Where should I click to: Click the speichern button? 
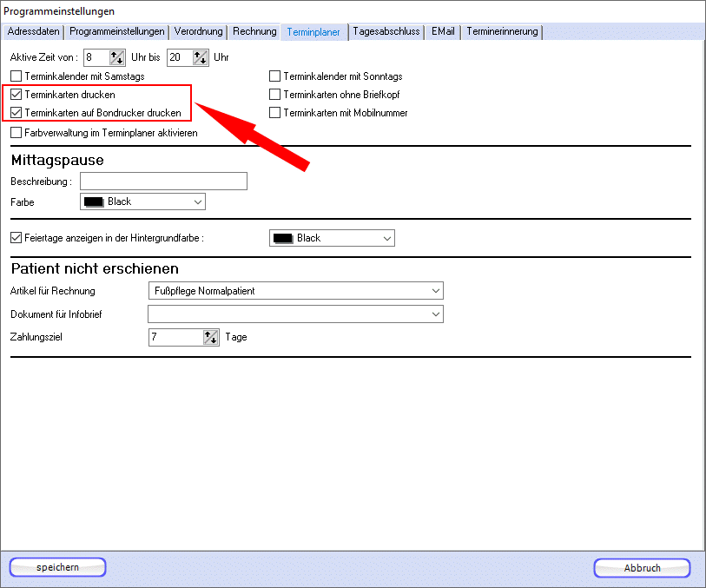(57, 567)
